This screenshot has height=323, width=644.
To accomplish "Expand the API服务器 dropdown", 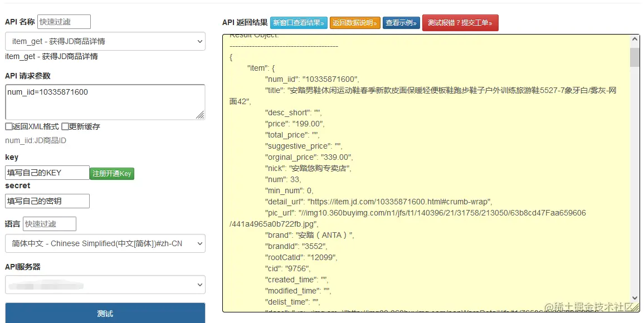I will point(105,285).
